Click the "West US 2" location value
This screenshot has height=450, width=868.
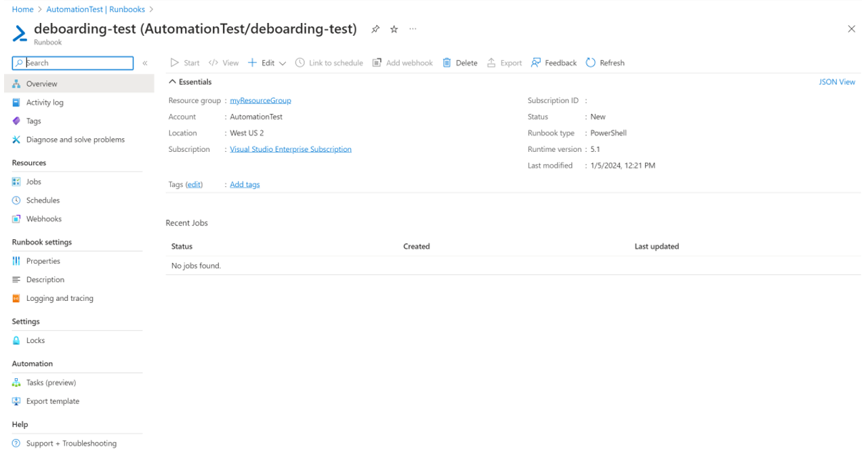coord(247,133)
